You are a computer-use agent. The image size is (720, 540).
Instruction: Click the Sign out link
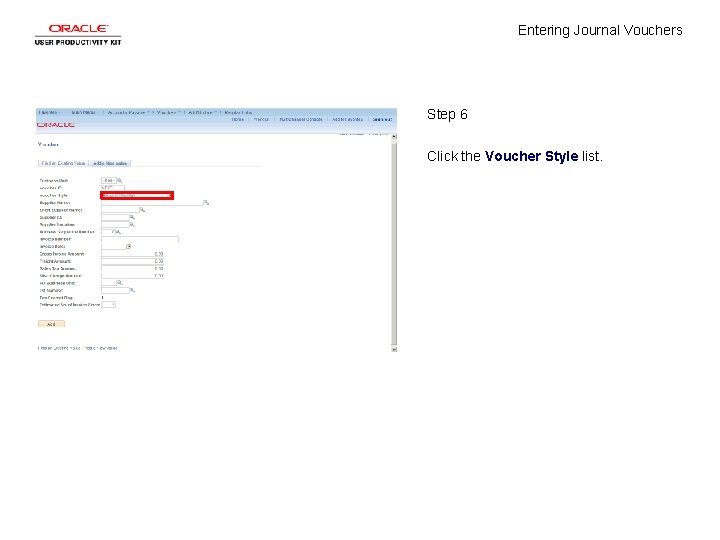382,119
